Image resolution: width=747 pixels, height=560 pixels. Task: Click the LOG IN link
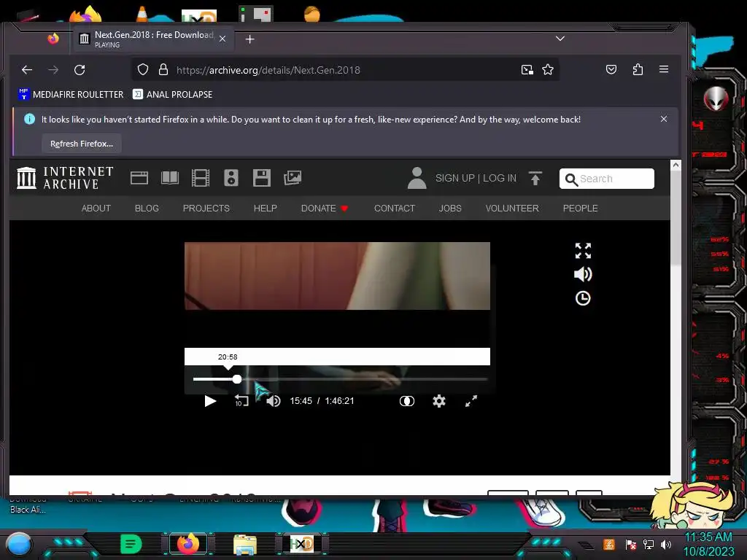pos(500,178)
